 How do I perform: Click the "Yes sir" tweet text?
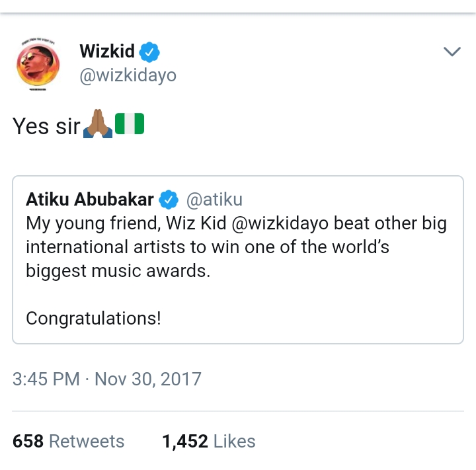point(46,126)
